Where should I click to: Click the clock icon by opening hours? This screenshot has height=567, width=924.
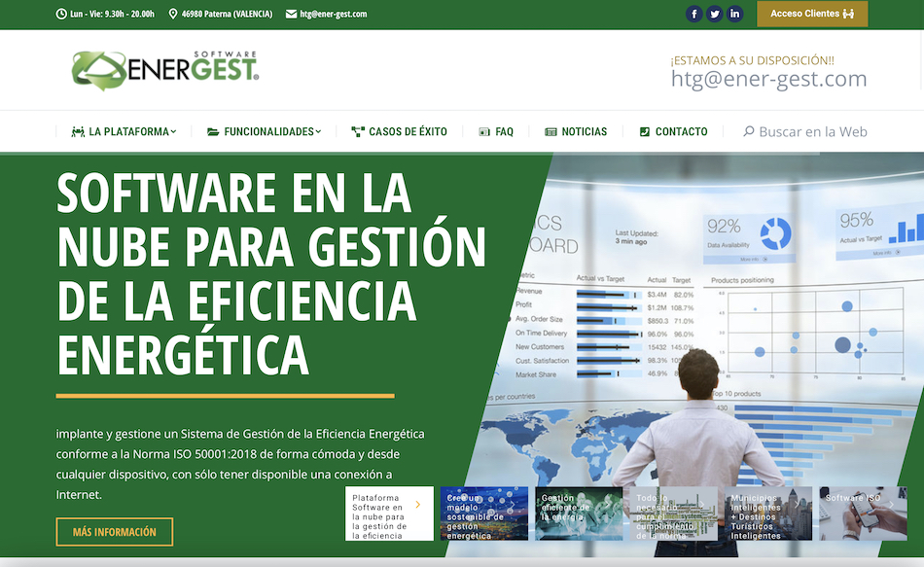pos(62,15)
